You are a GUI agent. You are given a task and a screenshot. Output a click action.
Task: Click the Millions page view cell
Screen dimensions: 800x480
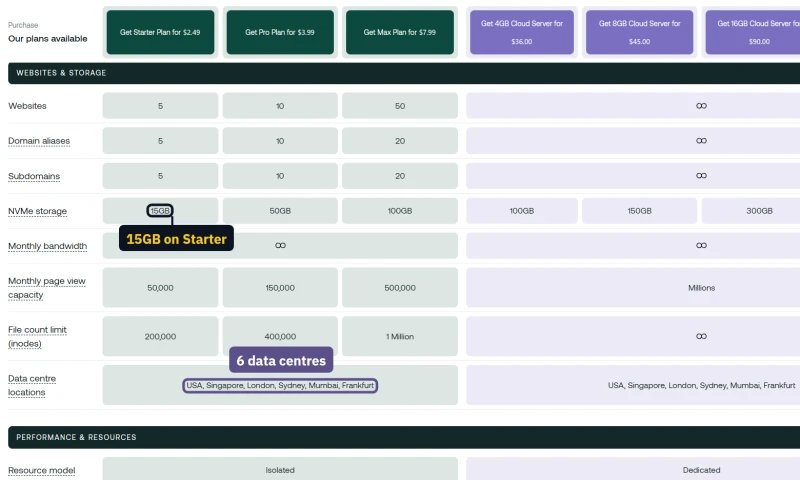pyautogui.click(x=633, y=288)
